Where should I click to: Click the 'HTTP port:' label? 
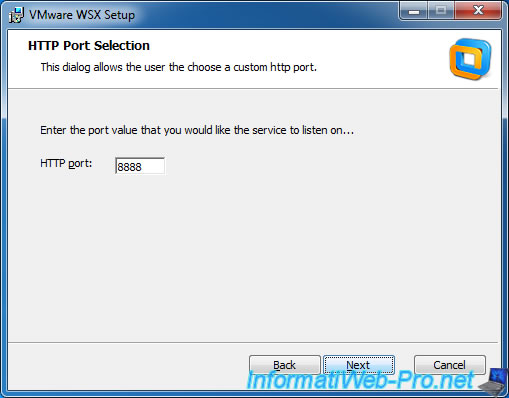66,163
